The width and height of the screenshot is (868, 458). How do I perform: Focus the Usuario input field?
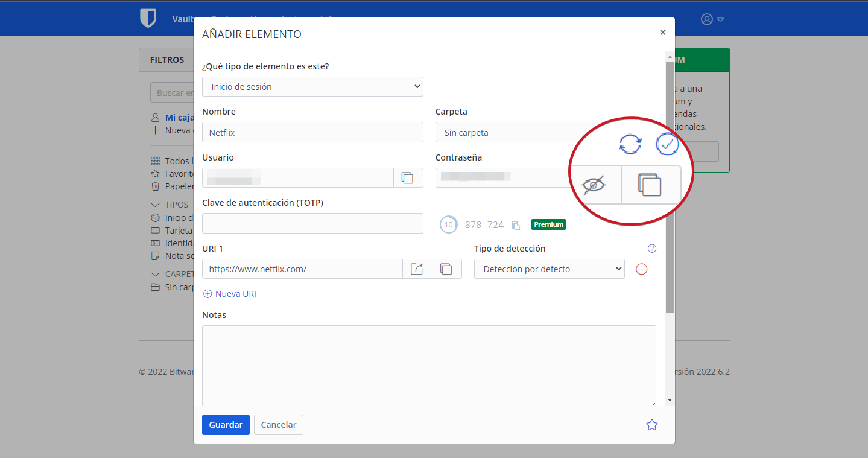pos(297,178)
